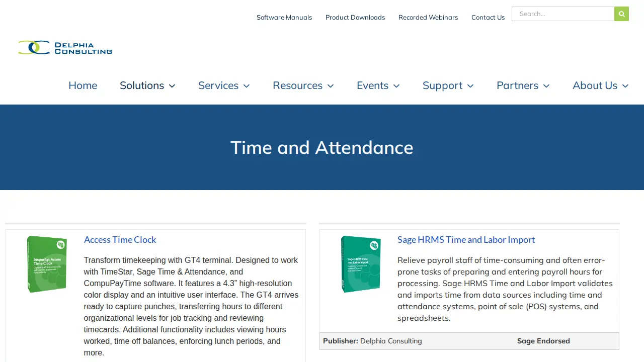
Task: Expand the Solutions menu chevron
Action: pos(172,86)
